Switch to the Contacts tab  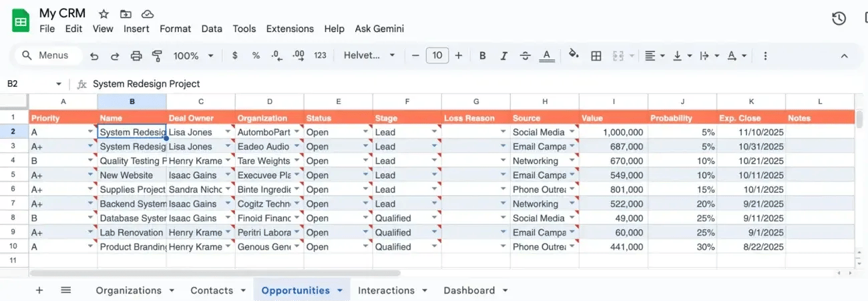coord(218,290)
